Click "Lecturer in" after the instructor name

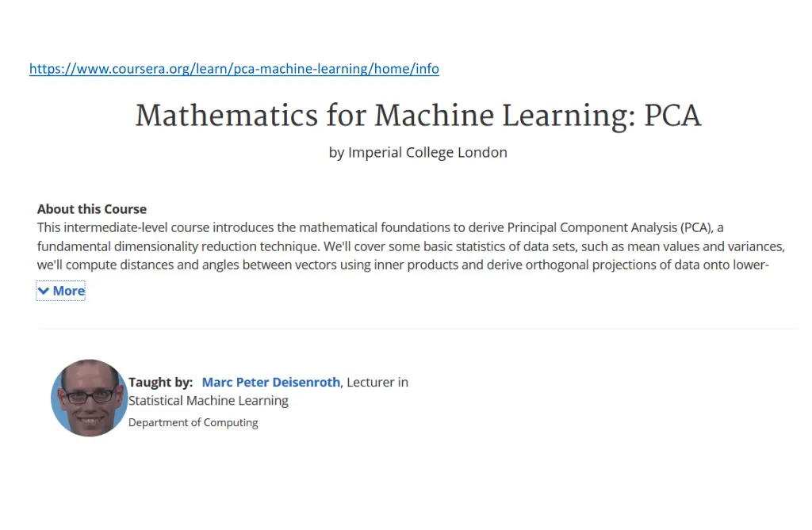(x=377, y=383)
